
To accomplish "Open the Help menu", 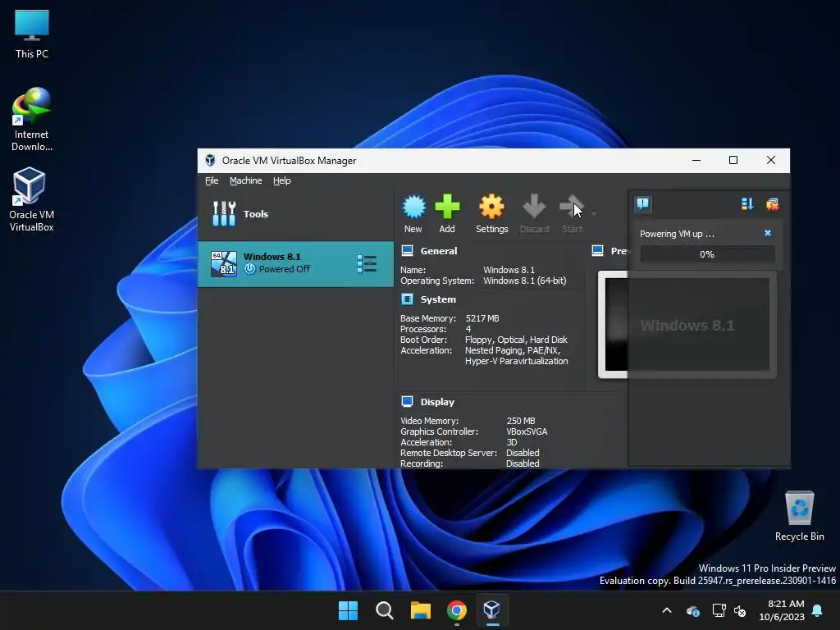I will 282,180.
